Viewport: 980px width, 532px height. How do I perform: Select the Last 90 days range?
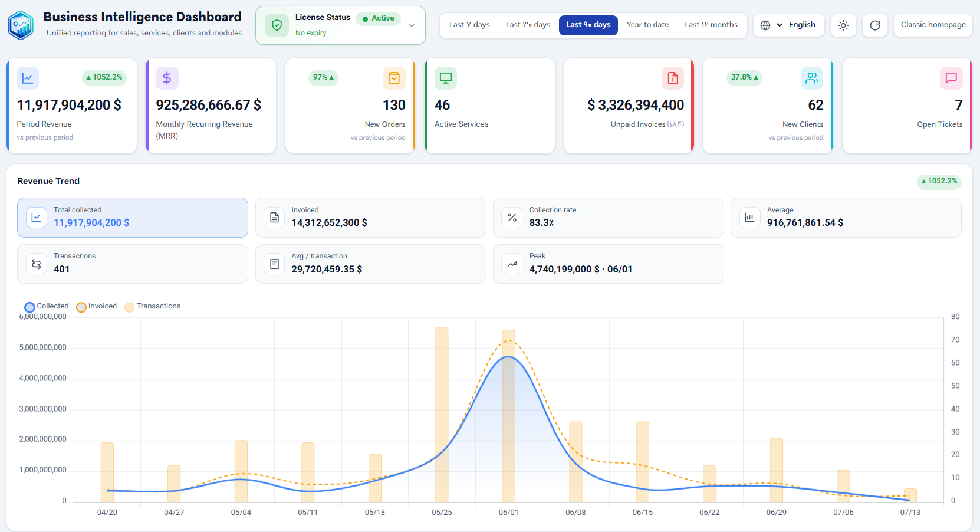point(588,25)
